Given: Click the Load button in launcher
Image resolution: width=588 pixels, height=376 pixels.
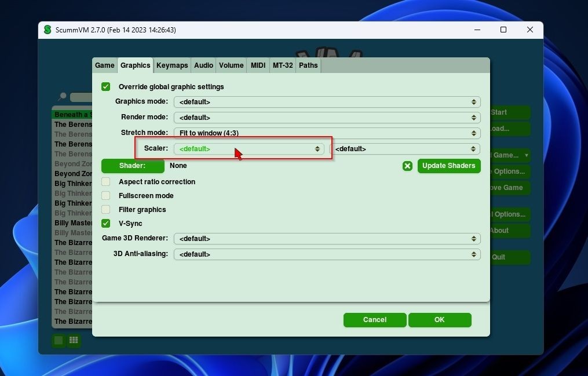Looking at the screenshot, I should [510, 129].
